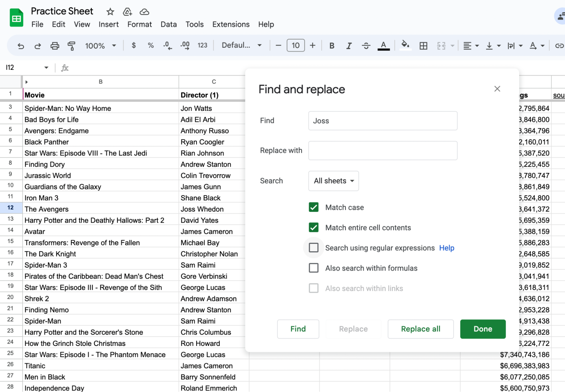Open the Format menu
The image size is (565, 392).
tap(140, 24)
